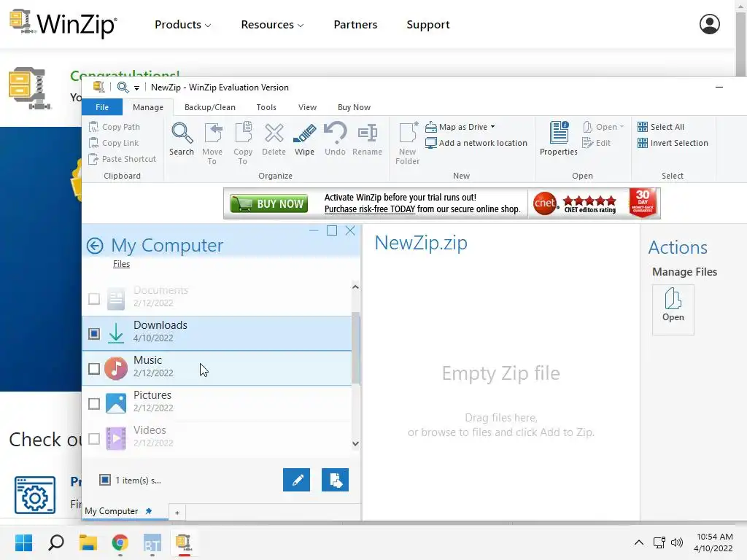
Task: Switch to the Backup/Clean tab
Action: 209,107
